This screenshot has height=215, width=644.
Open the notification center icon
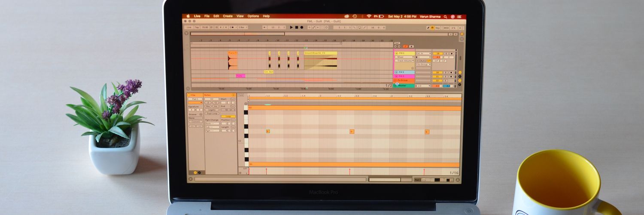pyautogui.click(x=459, y=16)
